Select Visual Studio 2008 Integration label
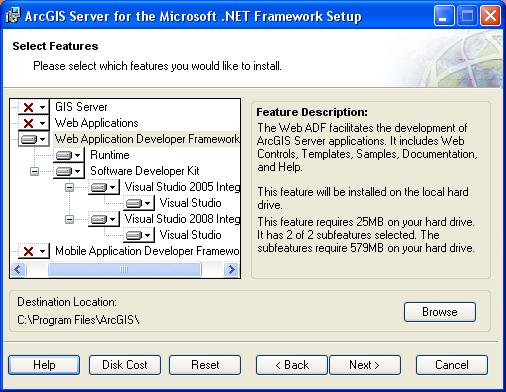 coord(182,219)
